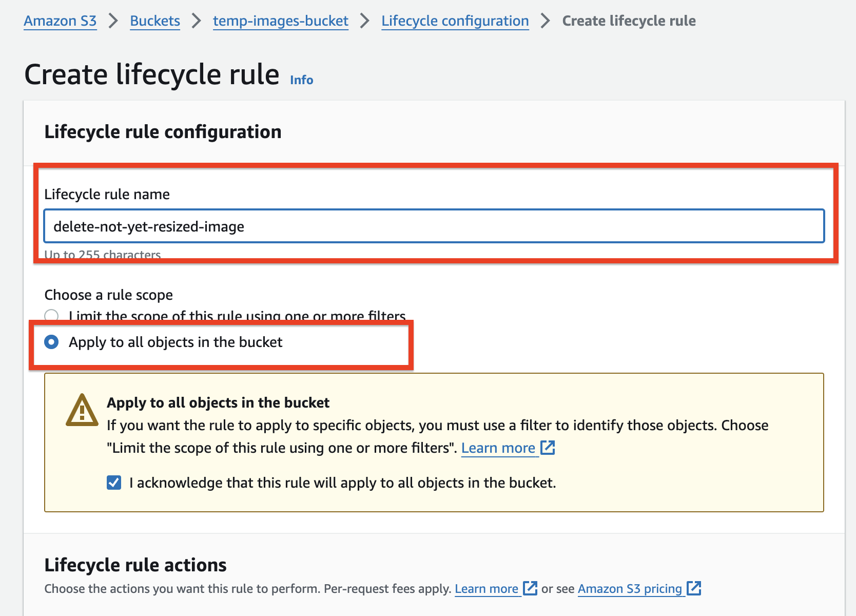
Task: Click external link icon after Amazon S3 pricing
Action: pos(694,588)
